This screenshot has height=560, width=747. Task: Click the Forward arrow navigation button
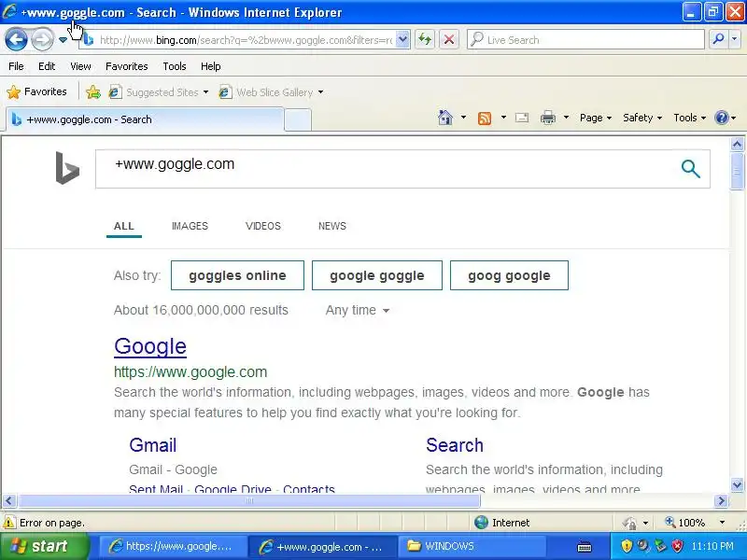coord(42,39)
